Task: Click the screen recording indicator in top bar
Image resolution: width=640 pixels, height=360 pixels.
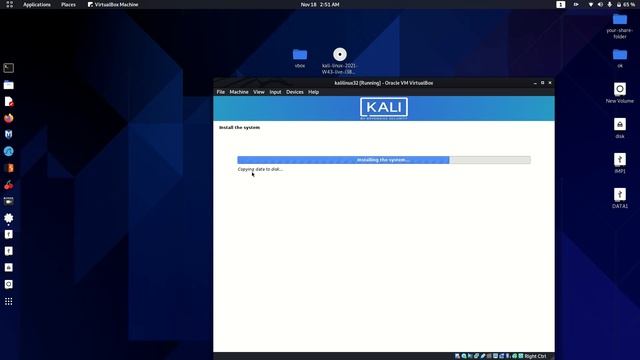Action: [x=576, y=4]
